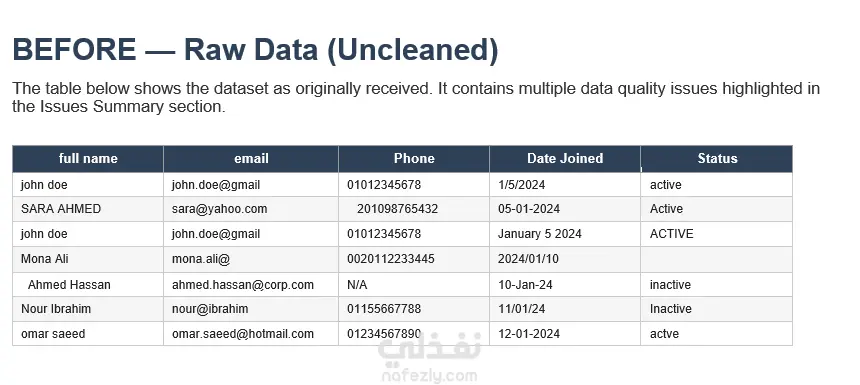Image resolution: width=860 pixels, height=385 pixels.
Task: Click the '0020112233445' phone cell
Action: coord(414,259)
